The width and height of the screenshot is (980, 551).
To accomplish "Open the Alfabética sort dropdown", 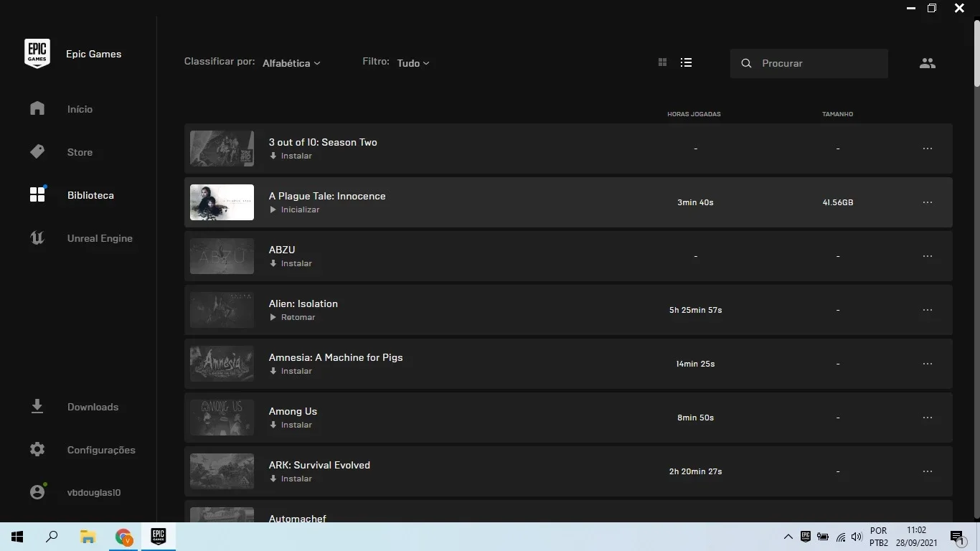I will click(x=291, y=63).
